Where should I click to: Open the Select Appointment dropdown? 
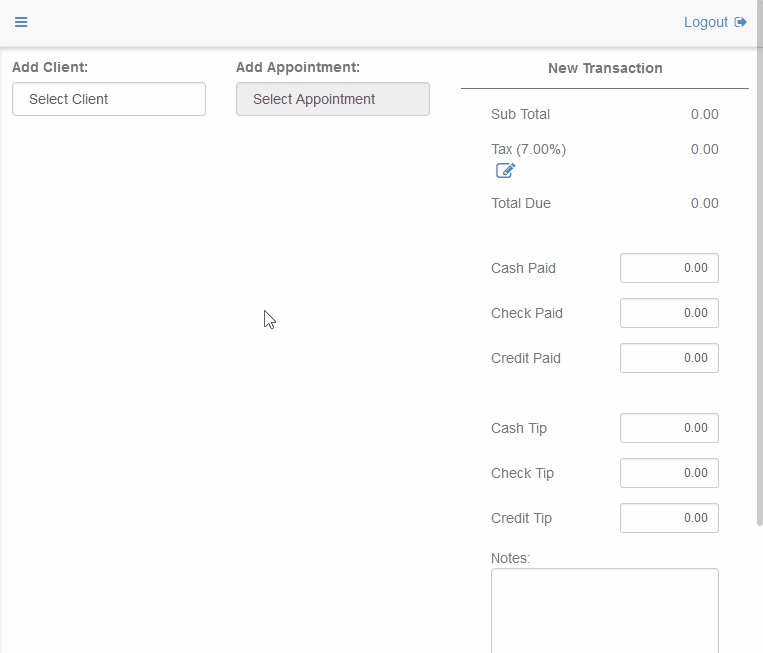[x=333, y=99]
